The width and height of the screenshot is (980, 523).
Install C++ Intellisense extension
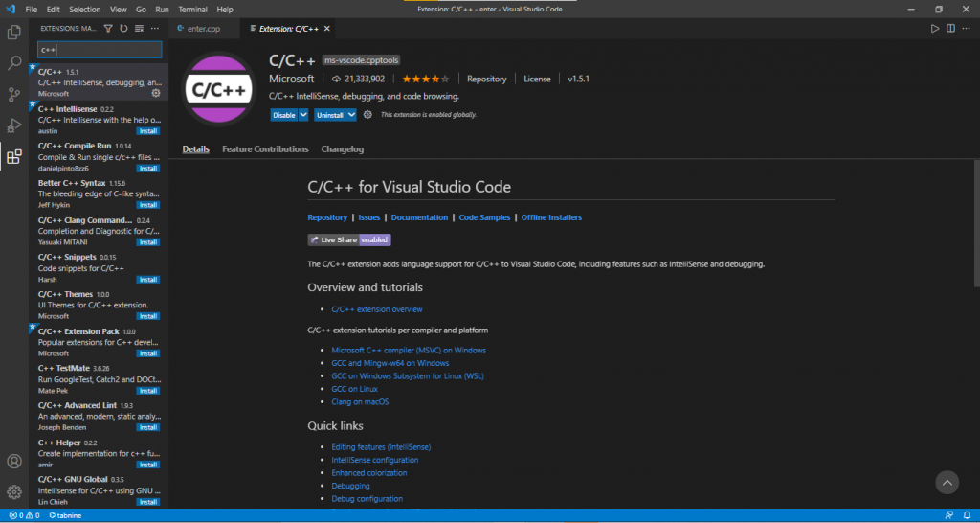tap(148, 131)
